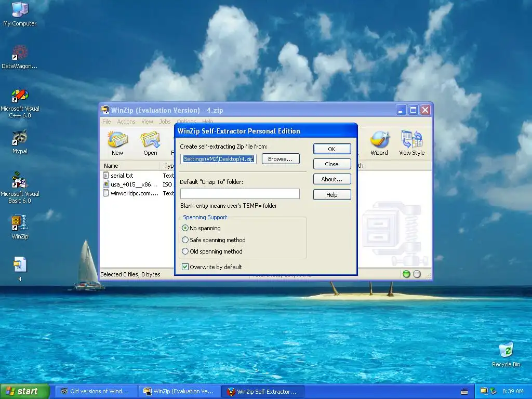Viewport: 532px width, 399px height.
Task: Select the Safe spanning method option
Action: point(185,240)
